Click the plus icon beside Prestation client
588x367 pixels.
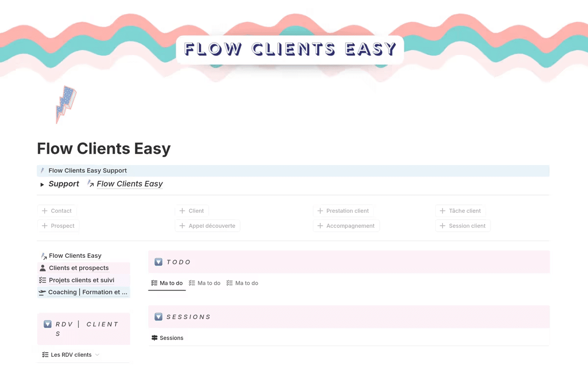(320, 211)
